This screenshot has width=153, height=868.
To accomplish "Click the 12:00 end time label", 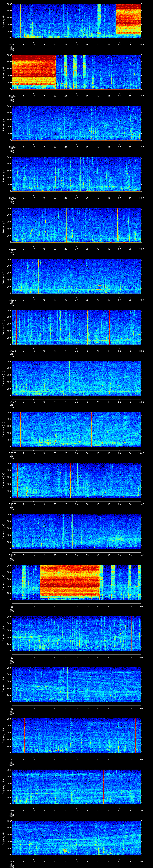I will 141,555.
